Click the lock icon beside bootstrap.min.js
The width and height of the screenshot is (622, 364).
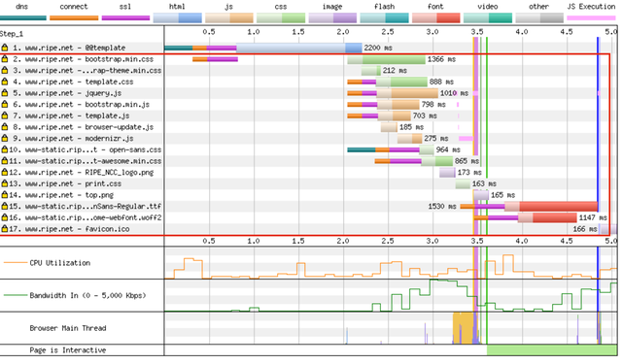5,104
